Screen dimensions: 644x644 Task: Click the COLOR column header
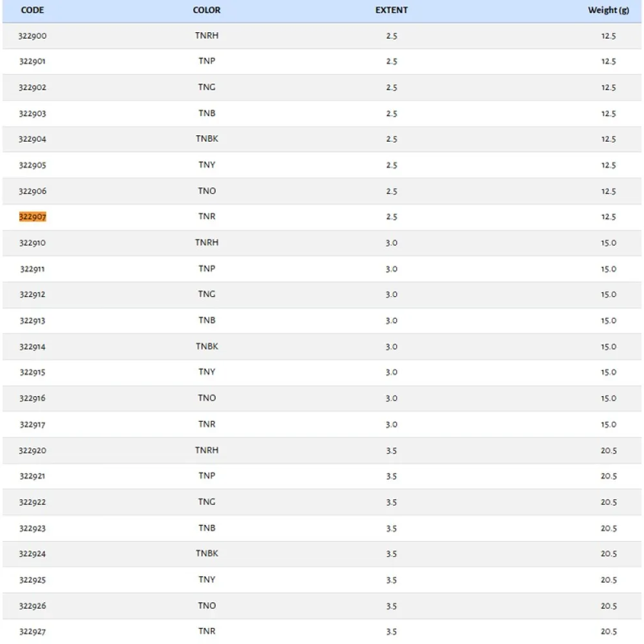click(207, 10)
